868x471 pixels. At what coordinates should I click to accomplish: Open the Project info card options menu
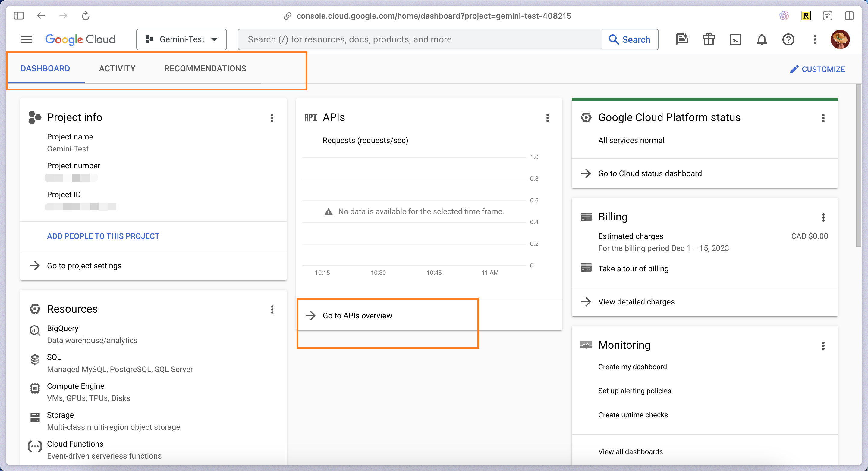(x=272, y=118)
